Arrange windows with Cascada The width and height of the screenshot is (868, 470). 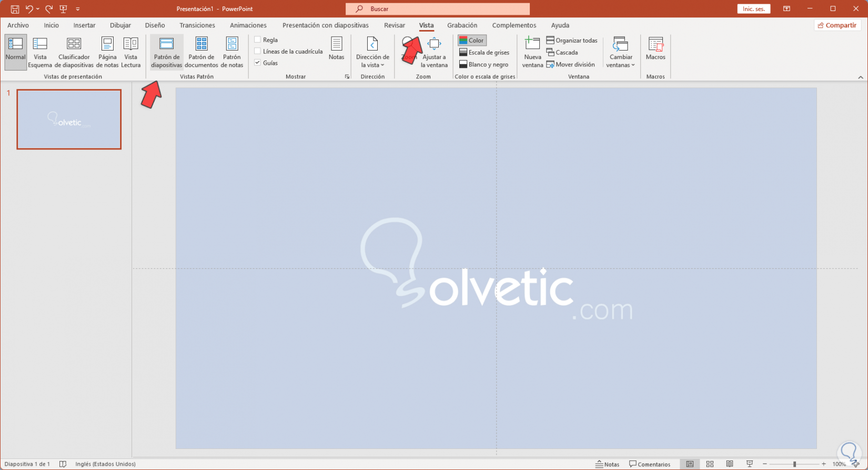click(x=562, y=53)
